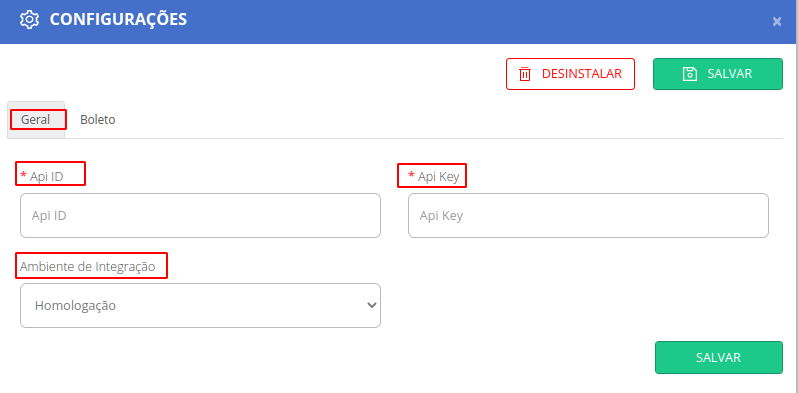798x393 pixels.
Task: Save settings using the bottom SALVAR button
Action: [719, 357]
